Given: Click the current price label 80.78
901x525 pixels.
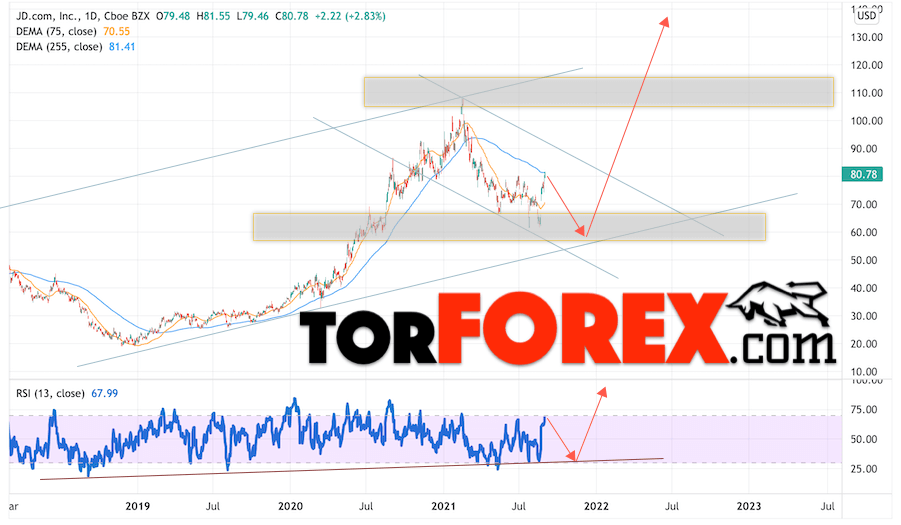Looking at the screenshot, I should 863,174.
